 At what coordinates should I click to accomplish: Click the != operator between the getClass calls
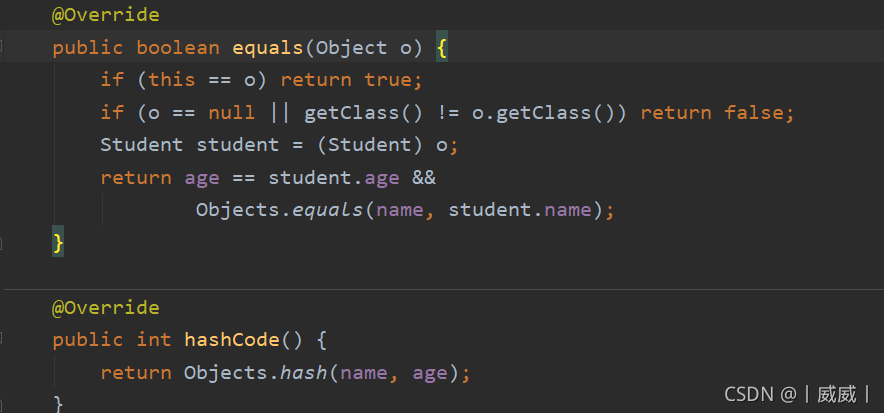(447, 113)
